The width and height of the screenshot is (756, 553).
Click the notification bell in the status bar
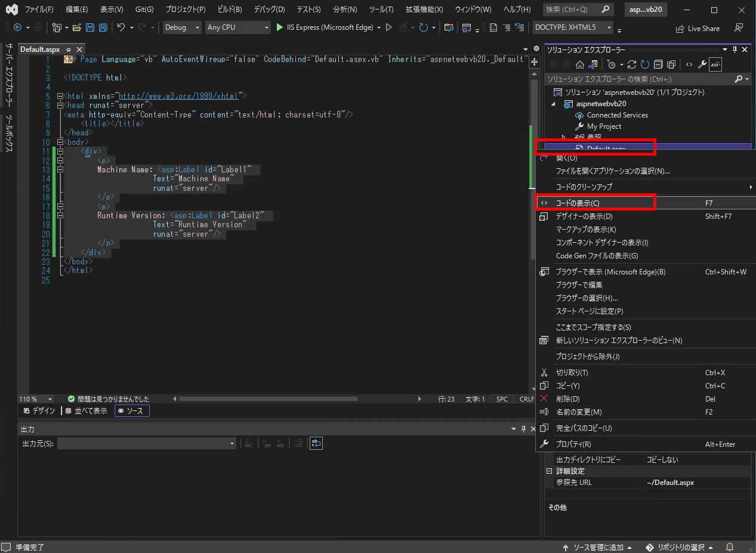729,547
